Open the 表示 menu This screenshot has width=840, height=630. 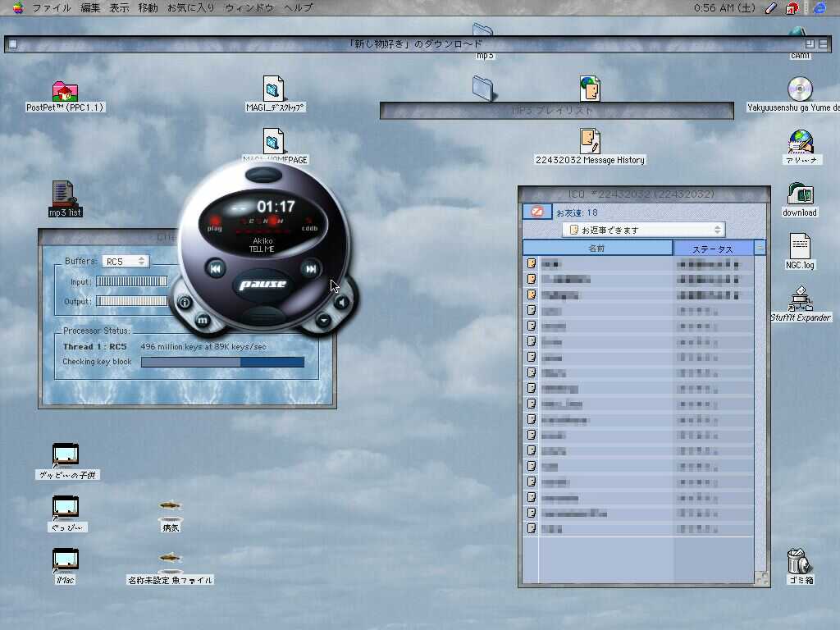pos(119,7)
